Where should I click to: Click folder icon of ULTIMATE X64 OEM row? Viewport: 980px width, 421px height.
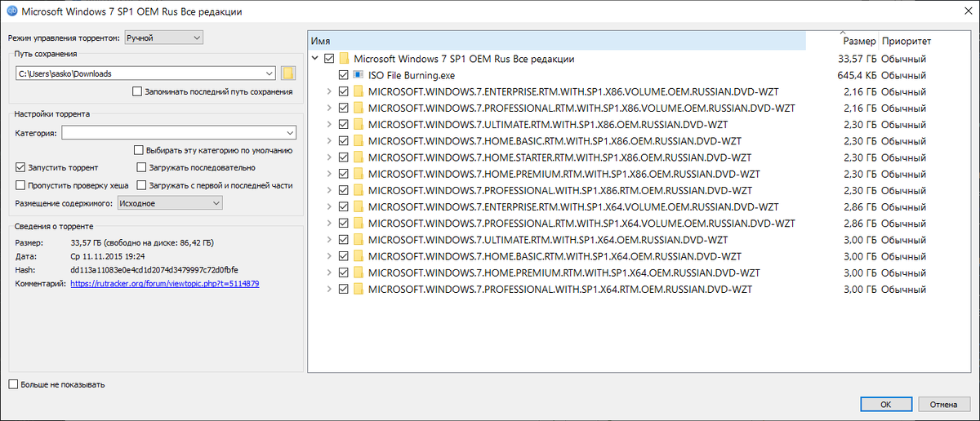coord(359,240)
